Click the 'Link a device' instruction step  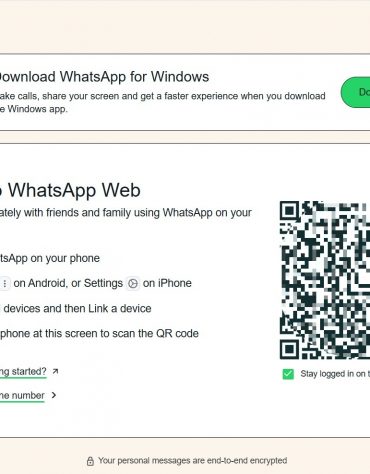coord(76,308)
